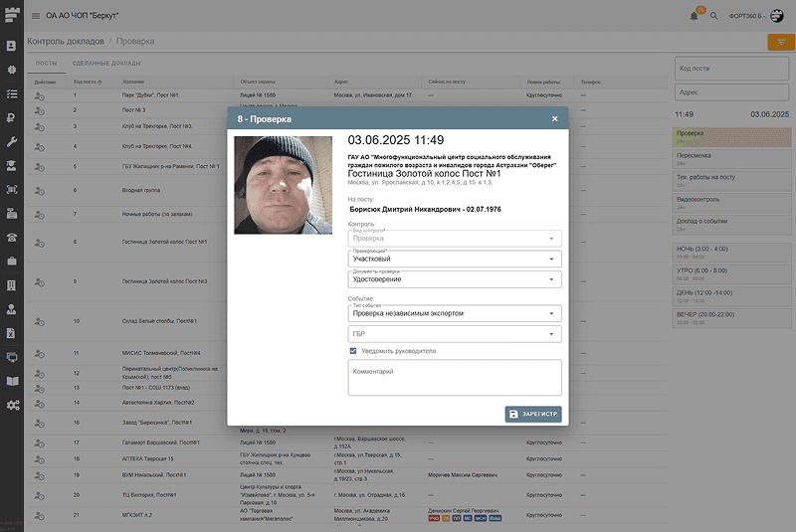Switch to the "Сделанные доклады" tab

pyautogui.click(x=98, y=63)
